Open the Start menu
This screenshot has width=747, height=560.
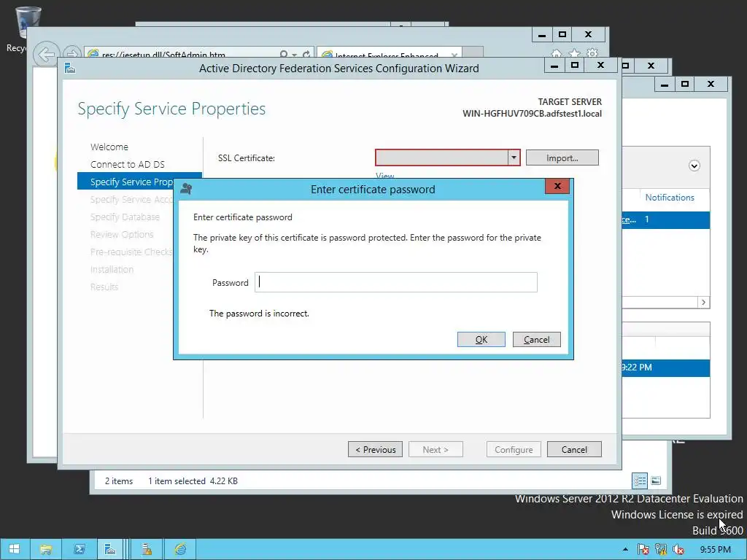point(15,549)
